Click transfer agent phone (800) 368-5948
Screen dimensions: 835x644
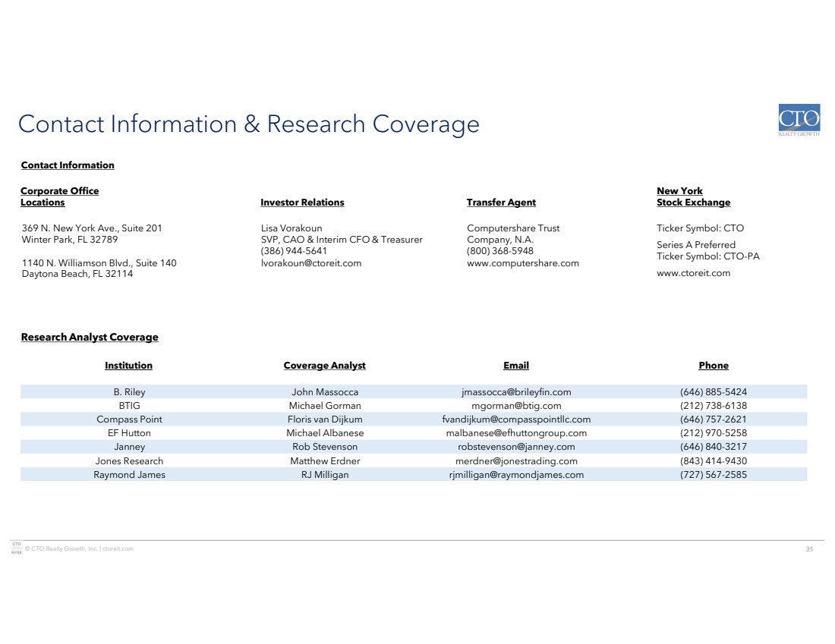click(x=500, y=250)
